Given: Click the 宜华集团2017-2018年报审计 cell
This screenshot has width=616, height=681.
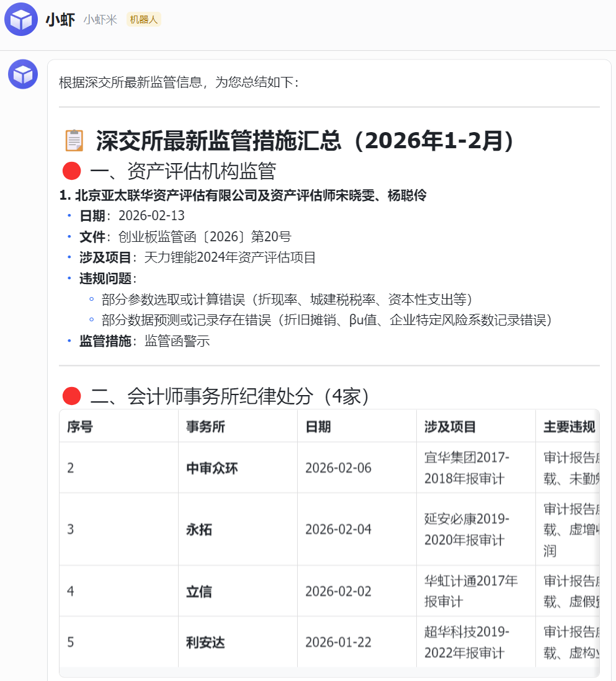Looking at the screenshot, I should [476, 468].
